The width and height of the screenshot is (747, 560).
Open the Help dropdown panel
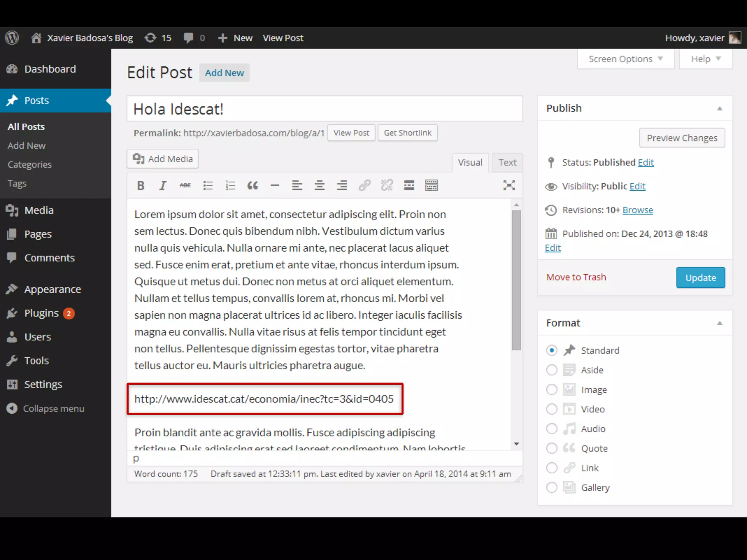[x=705, y=59]
